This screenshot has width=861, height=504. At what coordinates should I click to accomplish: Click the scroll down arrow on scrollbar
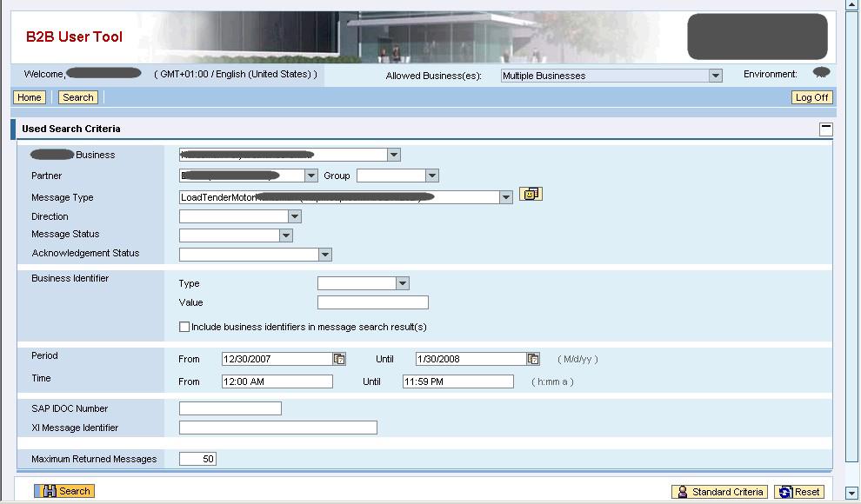coord(852,494)
